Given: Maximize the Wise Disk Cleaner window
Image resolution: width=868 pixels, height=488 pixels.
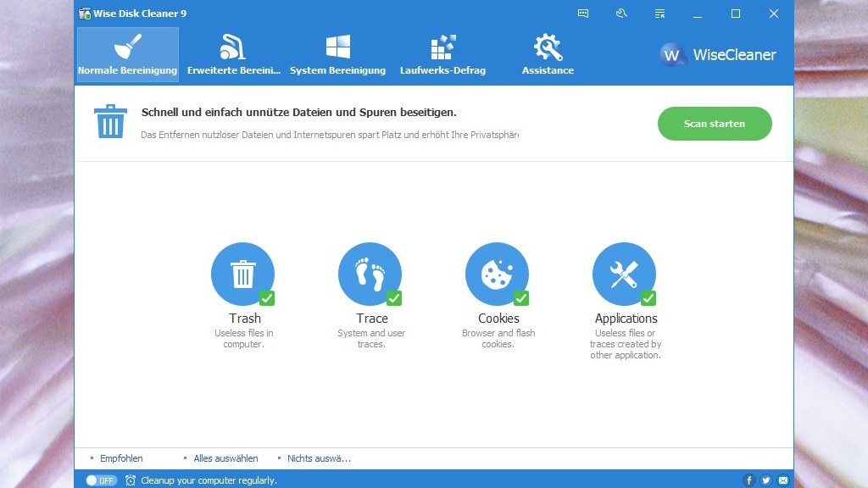Looking at the screenshot, I should pyautogui.click(x=736, y=14).
